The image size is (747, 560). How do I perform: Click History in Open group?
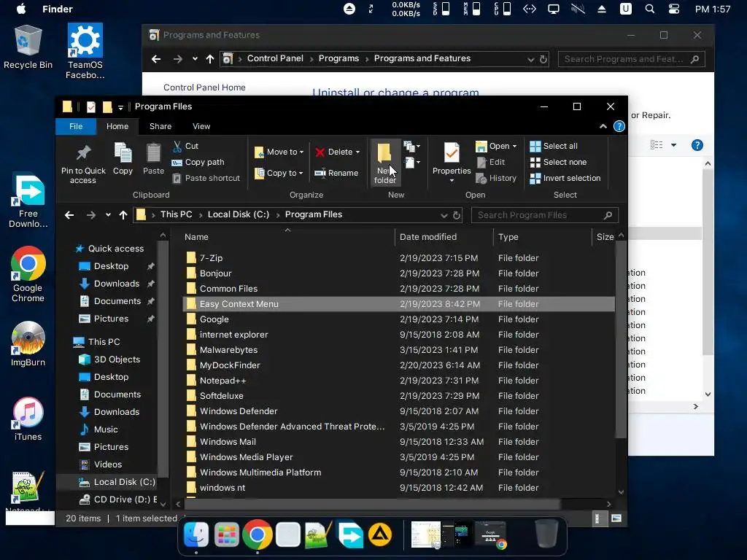496,178
